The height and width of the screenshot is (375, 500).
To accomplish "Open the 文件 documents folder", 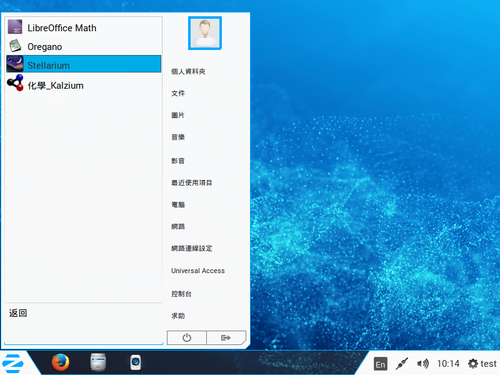I will (178, 93).
